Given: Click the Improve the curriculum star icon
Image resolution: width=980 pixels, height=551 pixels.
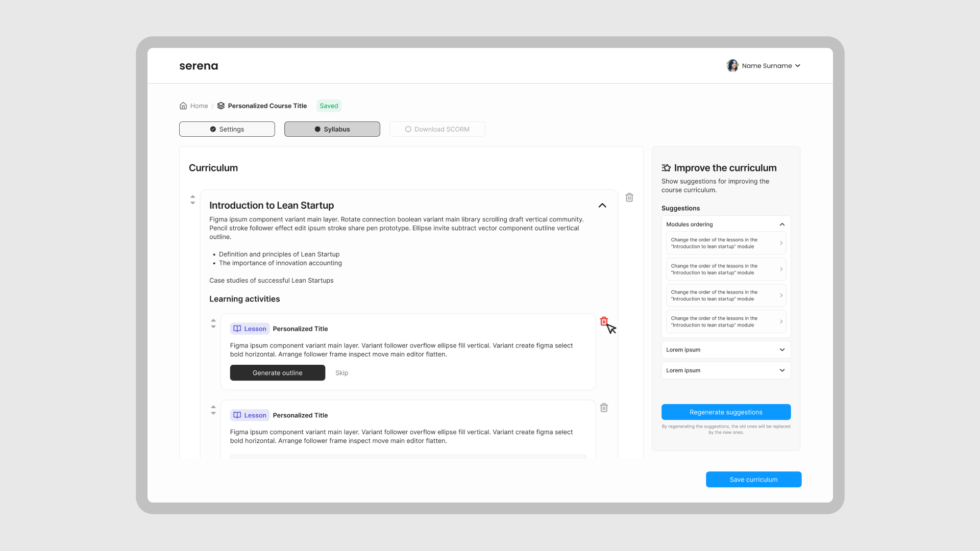Looking at the screenshot, I should pos(666,168).
